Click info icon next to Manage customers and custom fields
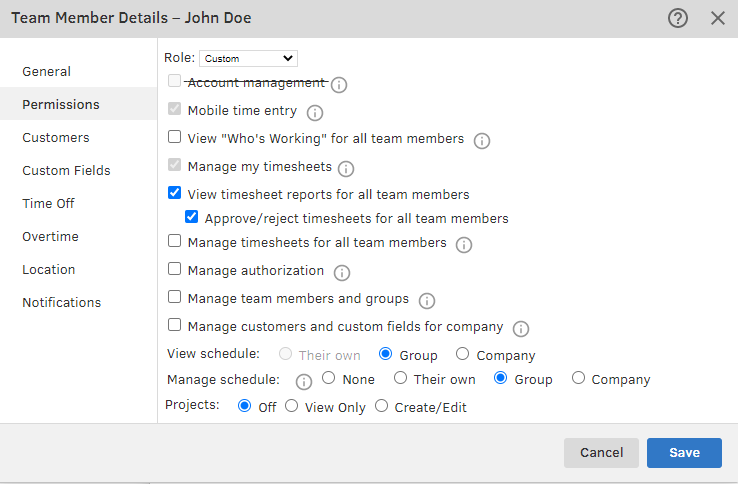 click(521, 328)
